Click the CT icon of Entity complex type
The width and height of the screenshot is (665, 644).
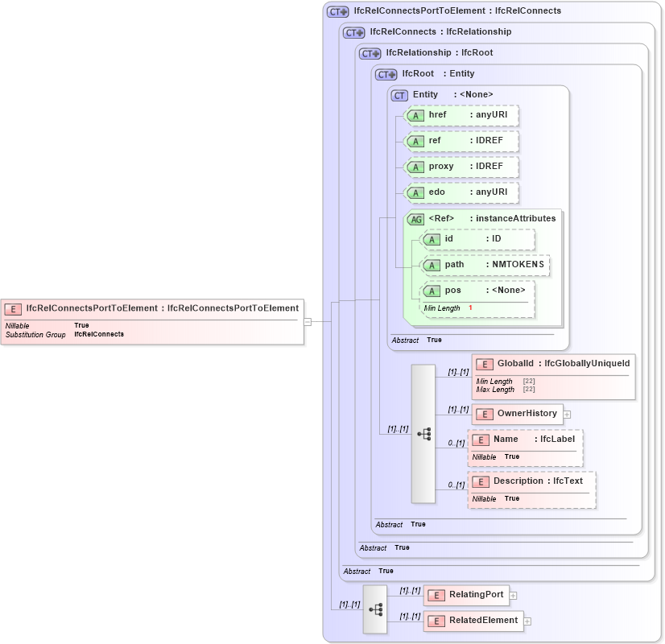click(x=399, y=95)
